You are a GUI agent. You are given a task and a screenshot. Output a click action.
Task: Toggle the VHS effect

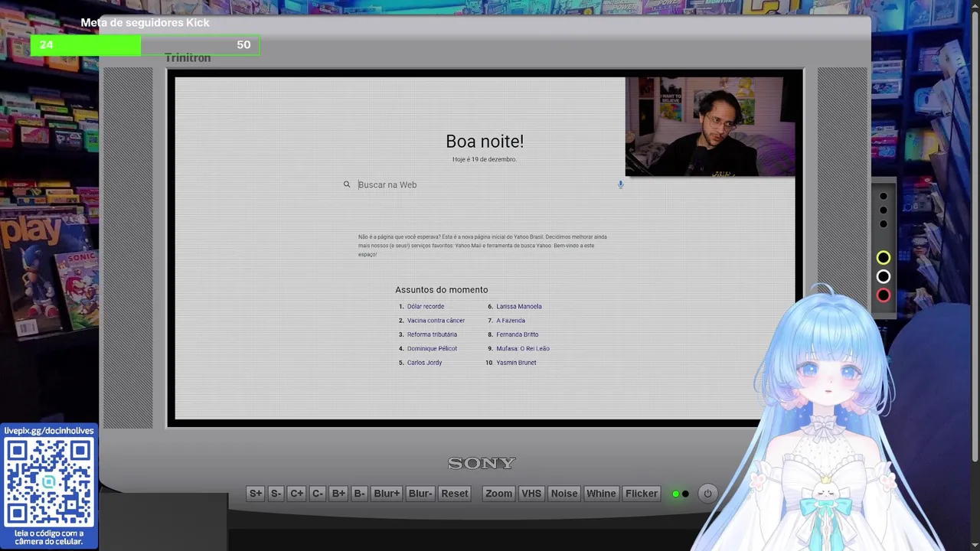(x=531, y=494)
